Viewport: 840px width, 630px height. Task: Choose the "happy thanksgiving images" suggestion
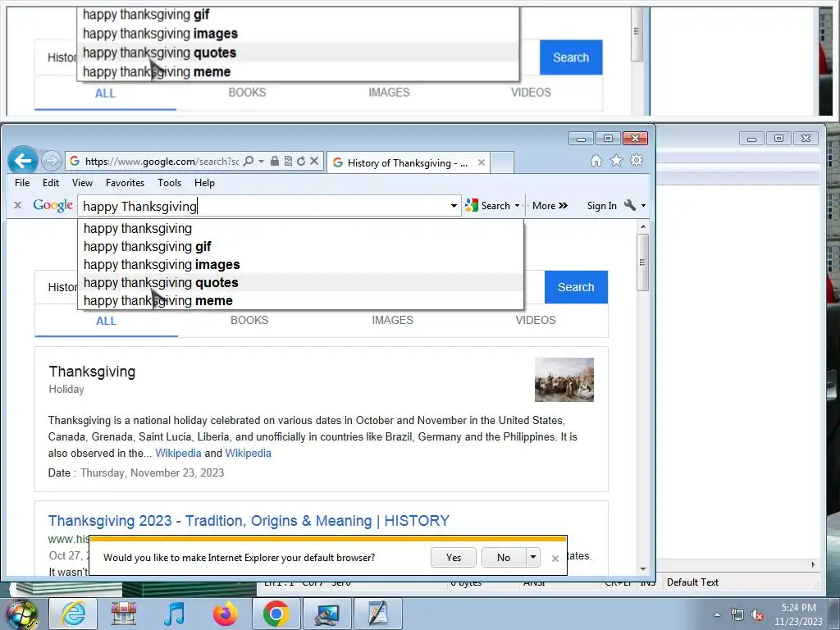pyautogui.click(x=300, y=265)
